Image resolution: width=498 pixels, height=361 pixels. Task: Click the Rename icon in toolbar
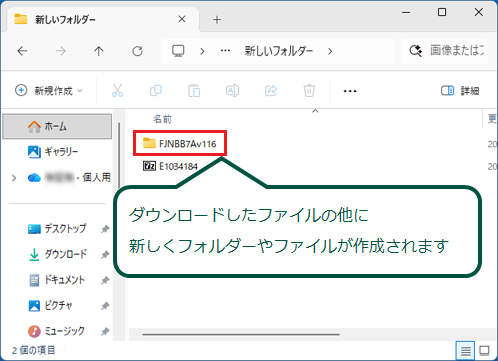click(232, 90)
